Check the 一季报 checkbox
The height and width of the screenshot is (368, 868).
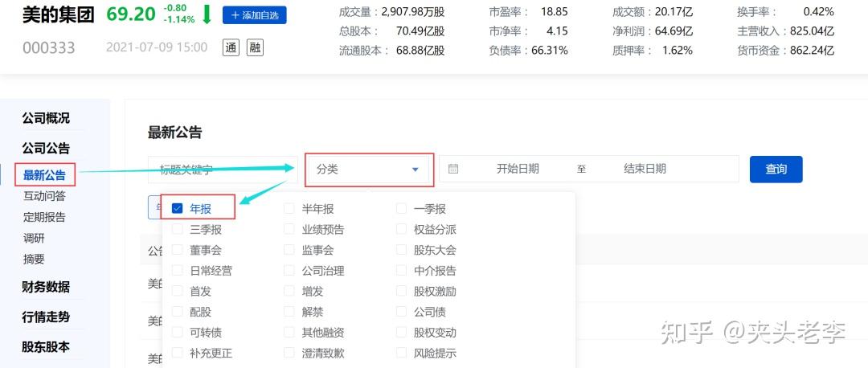click(401, 209)
